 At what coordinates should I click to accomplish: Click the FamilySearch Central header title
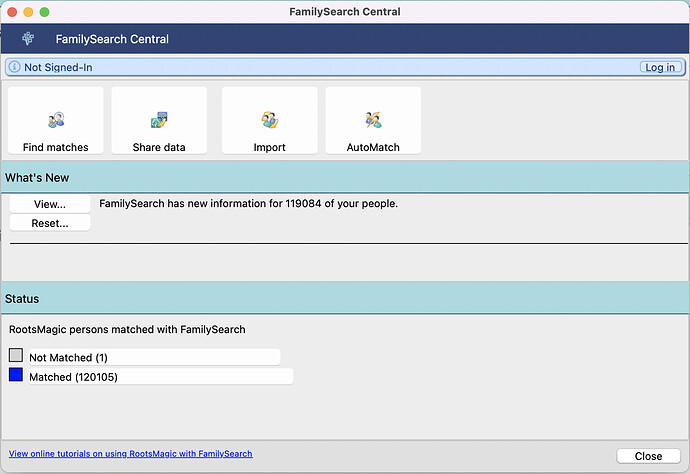pyautogui.click(x=112, y=39)
